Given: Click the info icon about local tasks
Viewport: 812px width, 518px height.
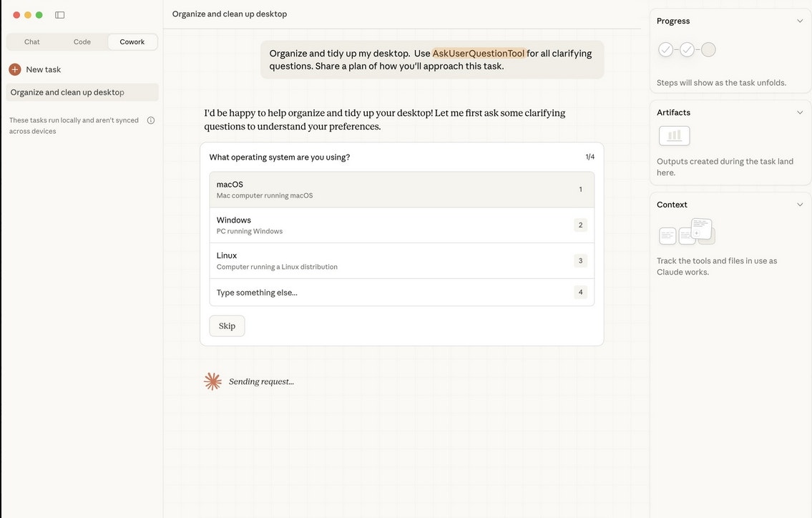Looking at the screenshot, I should [151, 120].
